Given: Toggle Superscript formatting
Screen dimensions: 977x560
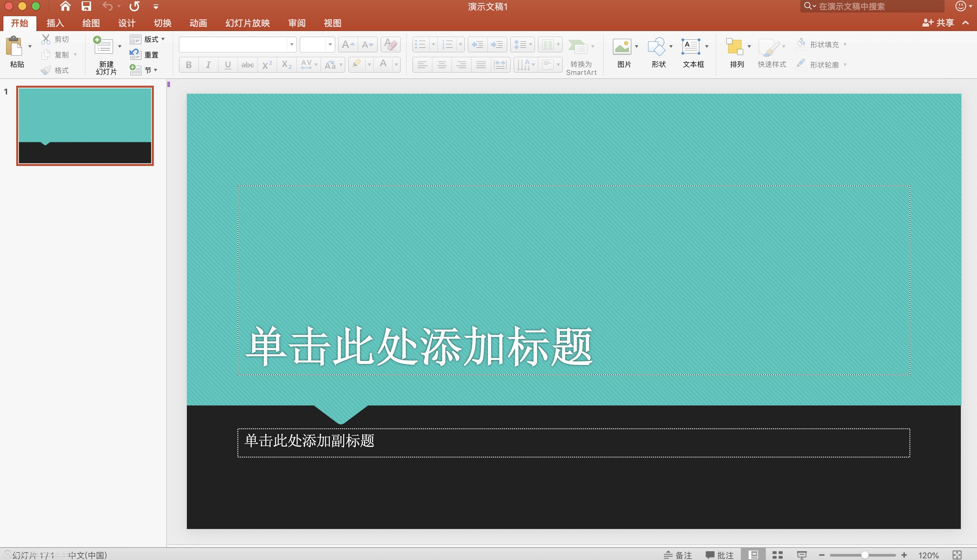Looking at the screenshot, I should pos(267,65).
